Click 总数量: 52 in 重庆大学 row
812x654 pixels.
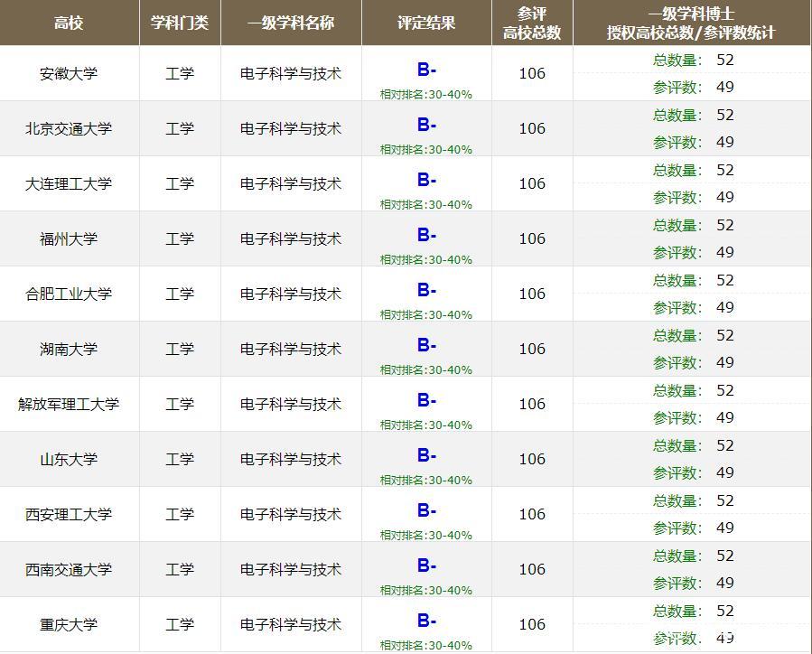click(x=694, y=611)
